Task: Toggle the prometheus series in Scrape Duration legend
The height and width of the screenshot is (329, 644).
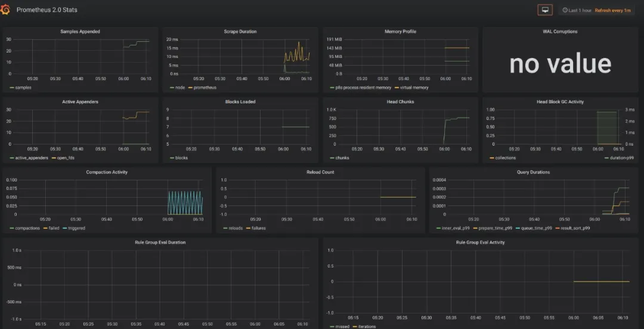Action: [x=205, y=88]
